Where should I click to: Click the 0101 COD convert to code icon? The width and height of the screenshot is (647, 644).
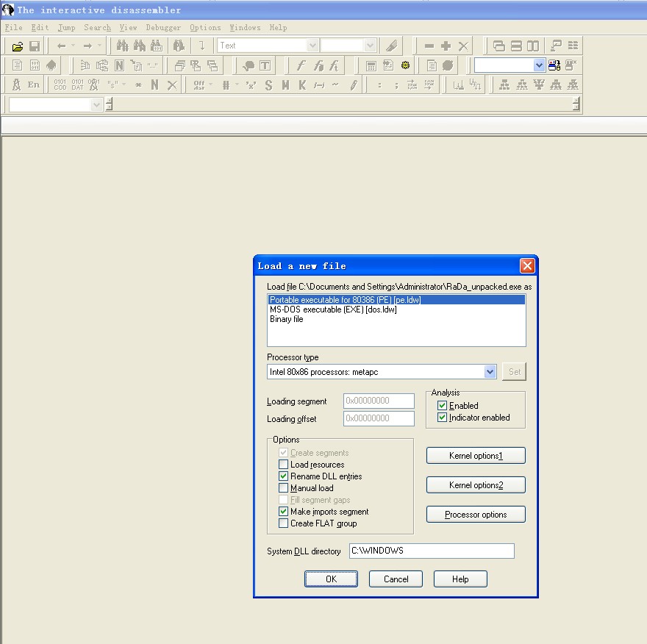(60, 85)
